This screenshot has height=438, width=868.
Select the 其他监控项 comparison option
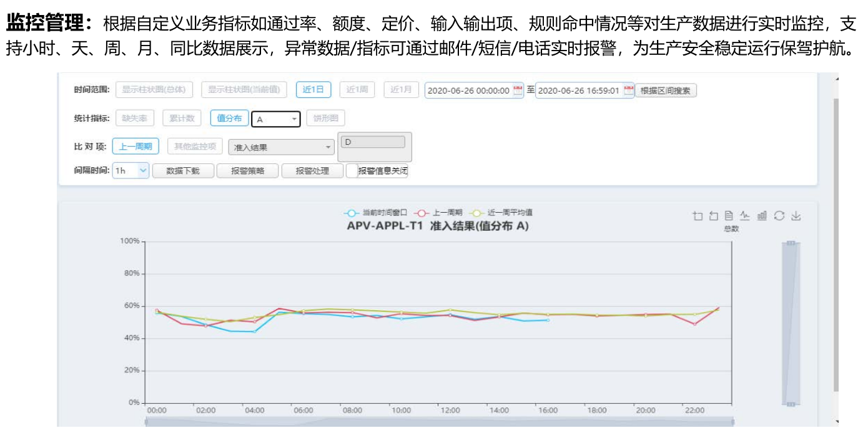(x=195, y=147)
